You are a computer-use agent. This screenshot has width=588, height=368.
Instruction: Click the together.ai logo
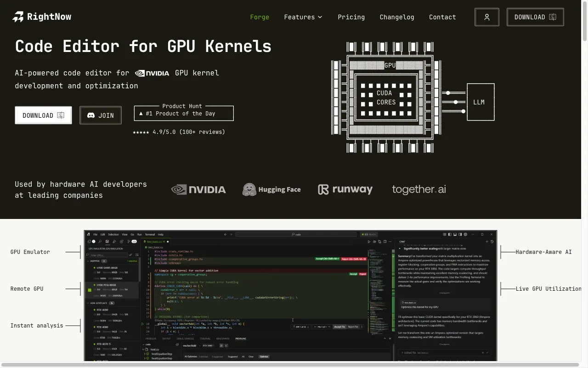point(419,190)
